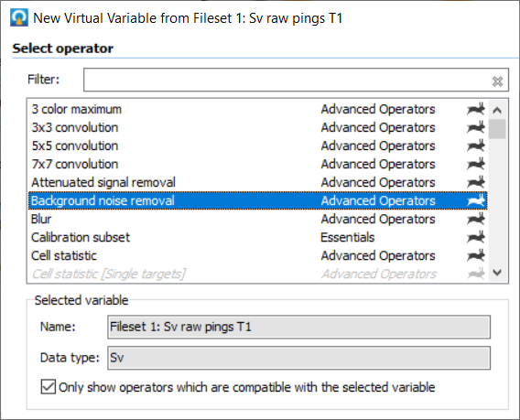This screenshot has height=420, width=520.
Task: Click the operator list scrollbar thumb
Action: click(497, 129)
